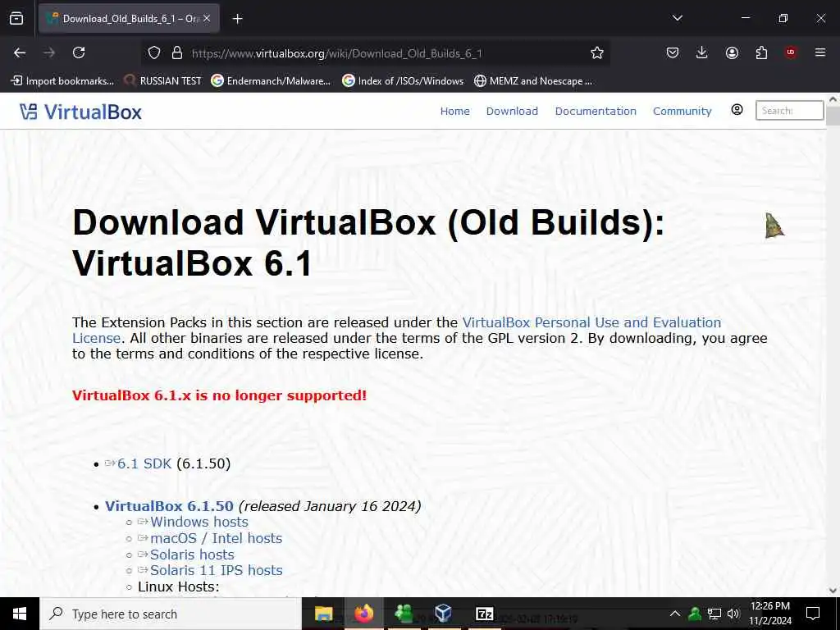Open the Documentation navigation item

[x=596, y=111]
